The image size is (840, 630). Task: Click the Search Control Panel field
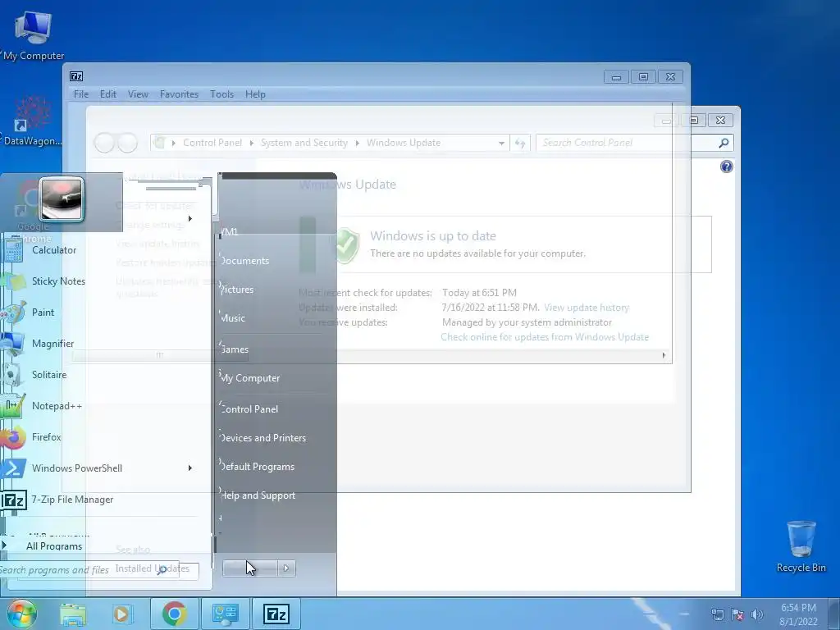point(627,143)
